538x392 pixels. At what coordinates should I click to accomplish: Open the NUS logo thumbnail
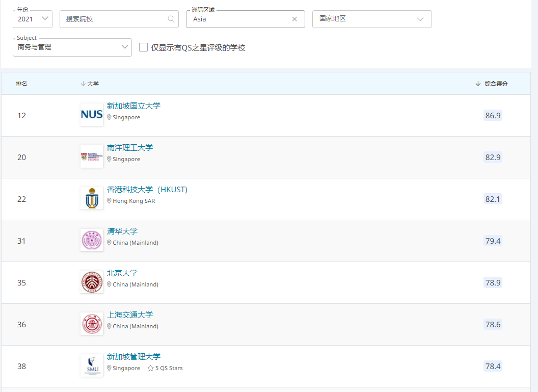pos(92,115)
